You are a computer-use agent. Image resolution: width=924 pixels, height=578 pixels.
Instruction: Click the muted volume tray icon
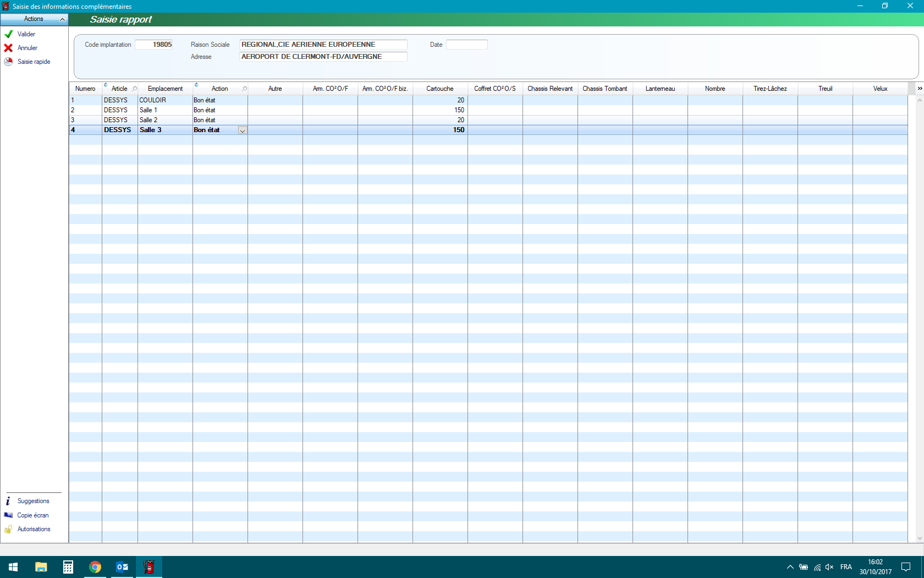829,567
